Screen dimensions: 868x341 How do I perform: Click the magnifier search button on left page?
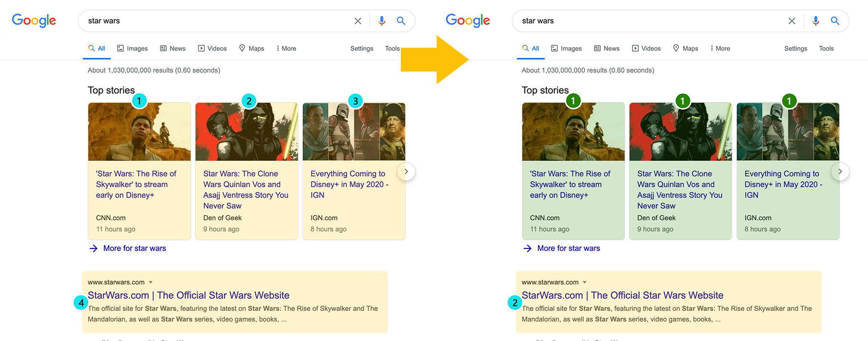(x=401, y=21)
